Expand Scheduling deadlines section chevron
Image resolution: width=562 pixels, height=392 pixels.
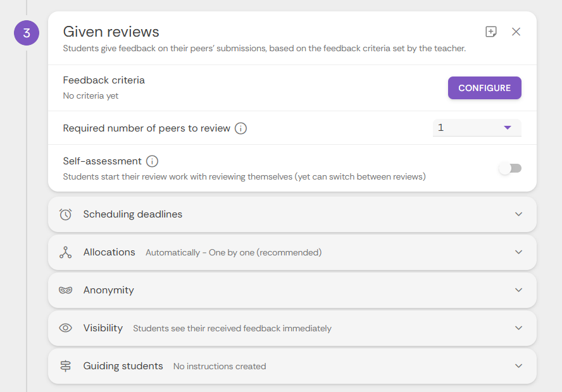[518, 214]
